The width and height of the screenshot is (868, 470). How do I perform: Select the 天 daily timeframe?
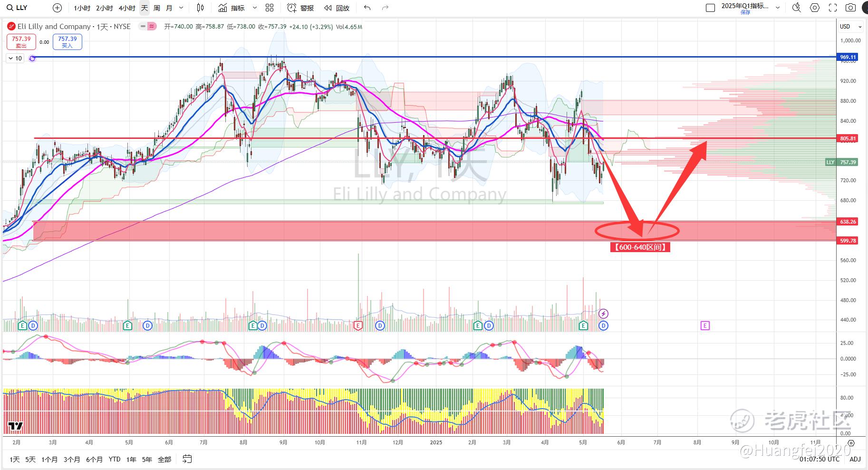tap(145, 8)
